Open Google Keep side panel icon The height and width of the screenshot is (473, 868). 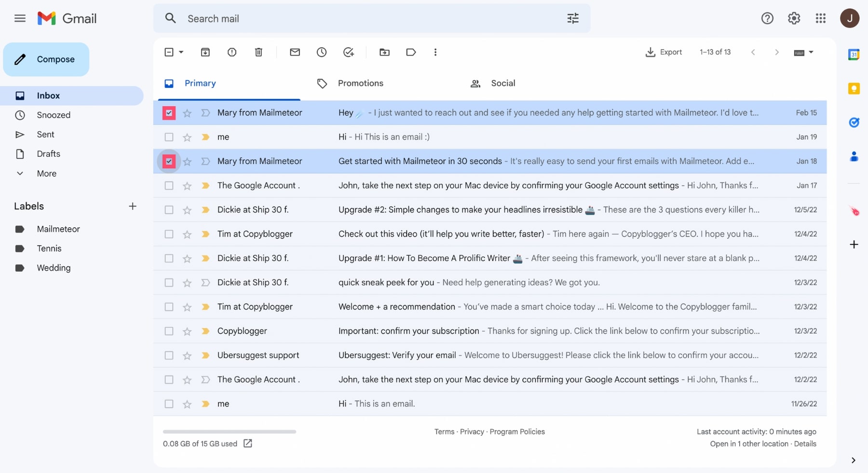coord(854,88)
